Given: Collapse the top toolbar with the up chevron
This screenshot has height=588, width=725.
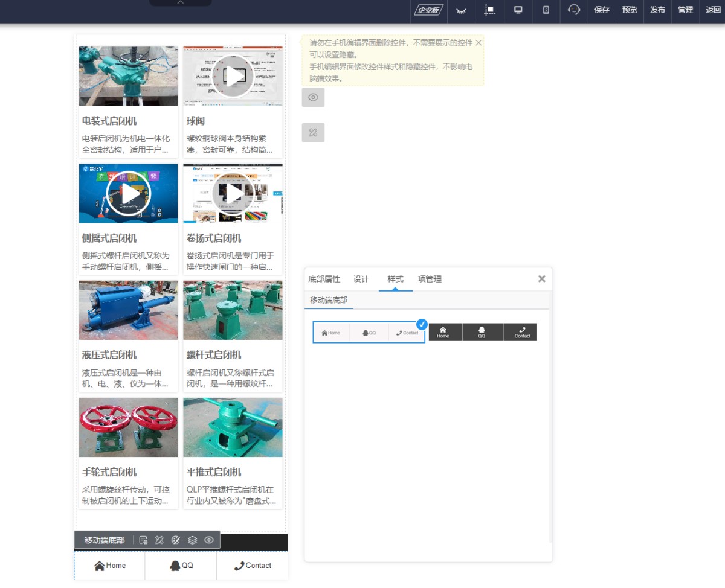Looking at the screenshot, I should [x=180, y=3].
